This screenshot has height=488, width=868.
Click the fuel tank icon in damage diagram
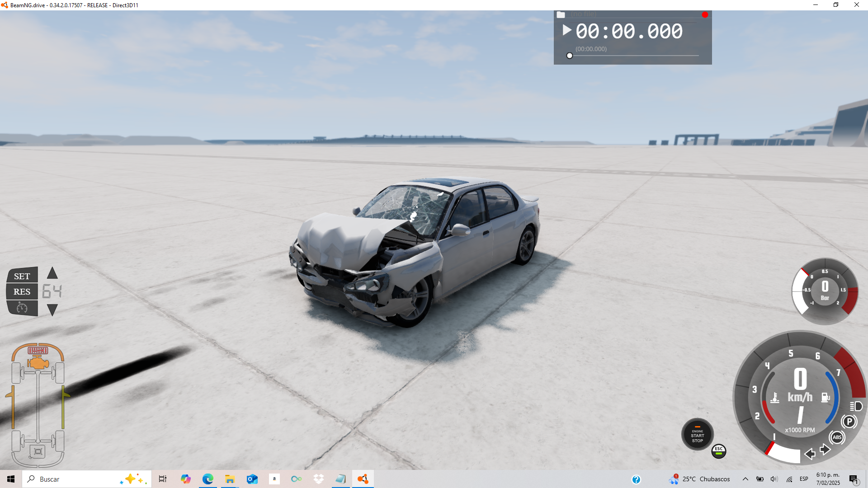pyautogui.click(x=38, y=451)
